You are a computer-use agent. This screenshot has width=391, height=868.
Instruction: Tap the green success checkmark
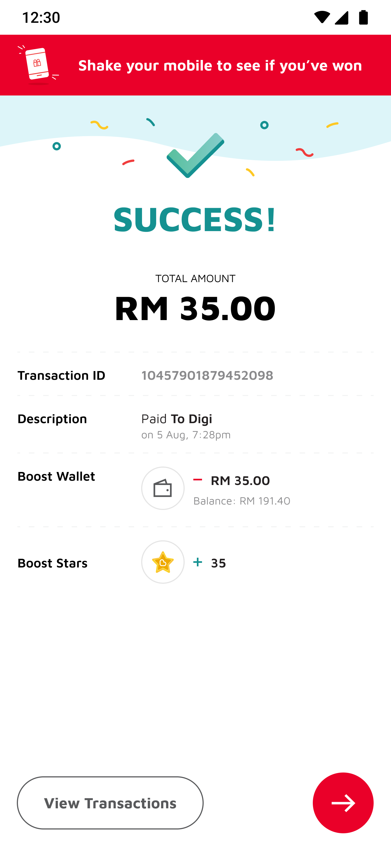tap(195, 155)
